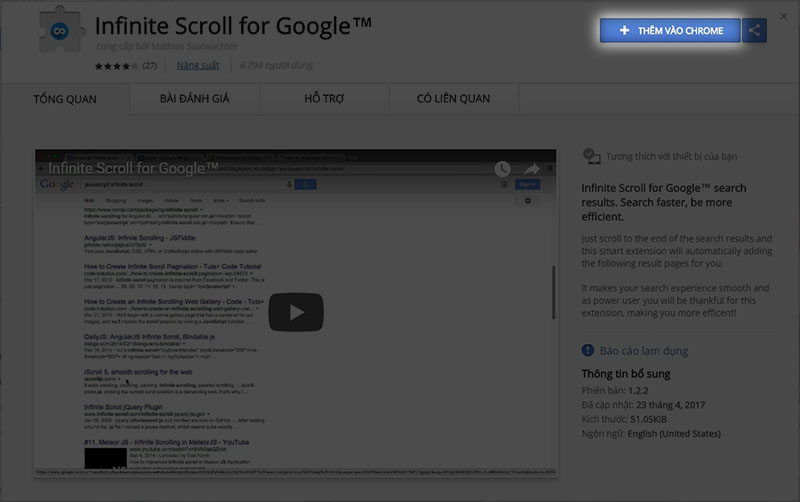800x502 pixels.
Task: Click the report abuse exclamation icon
Action: pos(589,351)
